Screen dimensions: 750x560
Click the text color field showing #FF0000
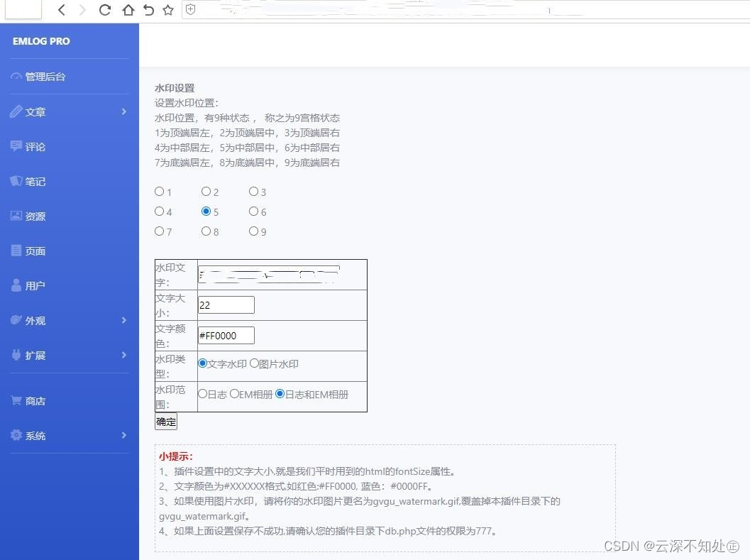pos(225,335)
